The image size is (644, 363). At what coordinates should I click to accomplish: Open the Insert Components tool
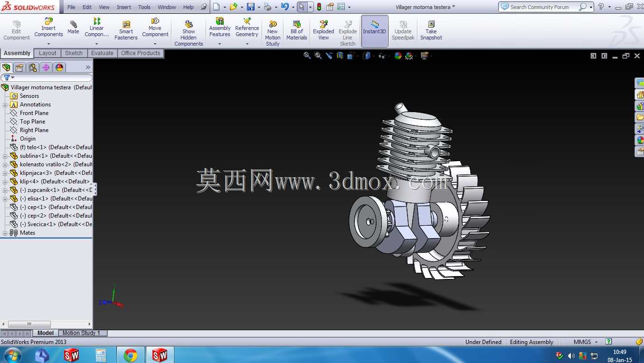(x=48, y=28)
